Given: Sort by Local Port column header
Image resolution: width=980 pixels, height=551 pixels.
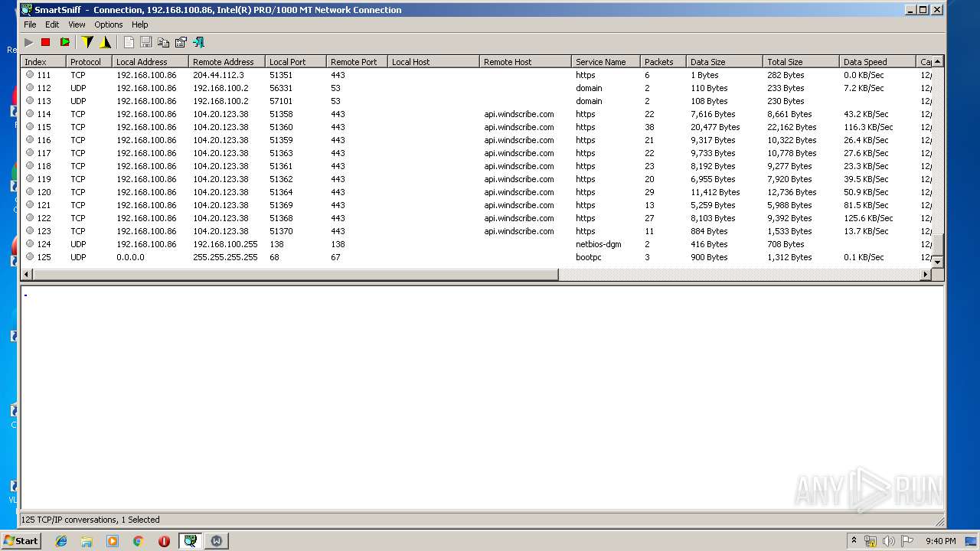Looking at the screenshot, I should coord(296,62).
